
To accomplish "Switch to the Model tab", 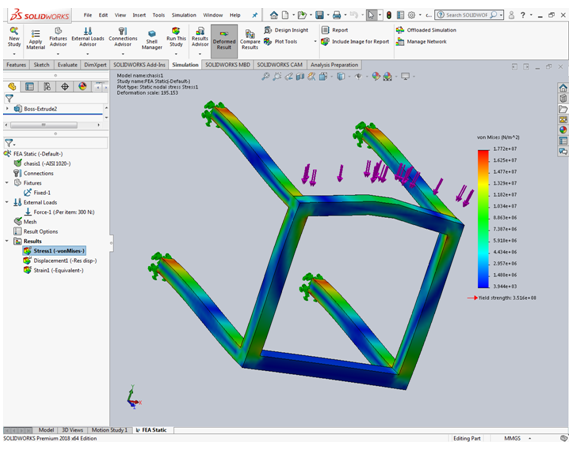I will pyautogui.click(x=46, y=430).
